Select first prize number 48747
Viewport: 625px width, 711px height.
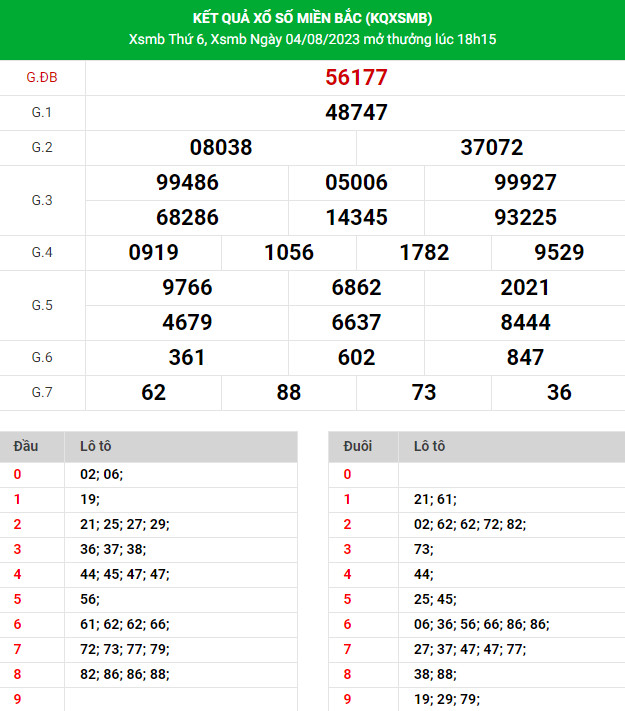(356, 112)
